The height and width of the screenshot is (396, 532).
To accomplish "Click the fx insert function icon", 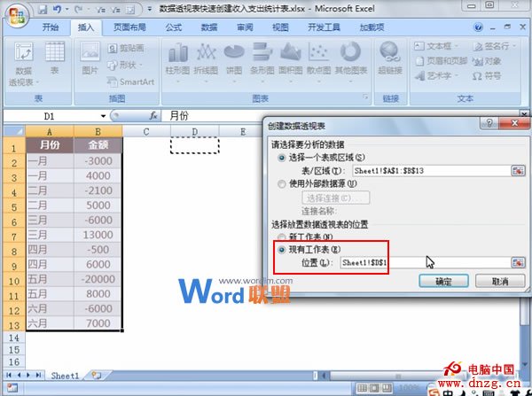I will [153, 116].
